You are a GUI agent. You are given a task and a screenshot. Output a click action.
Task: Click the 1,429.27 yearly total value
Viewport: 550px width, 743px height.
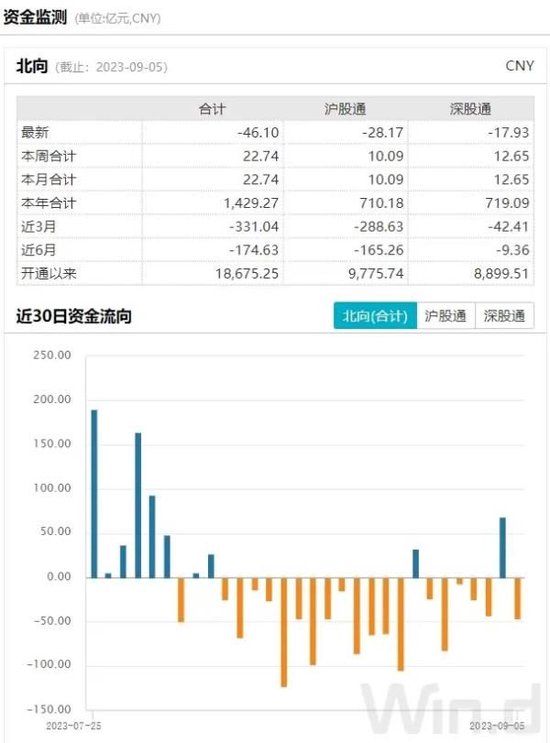pyautogui.click(x=251, y=203)
